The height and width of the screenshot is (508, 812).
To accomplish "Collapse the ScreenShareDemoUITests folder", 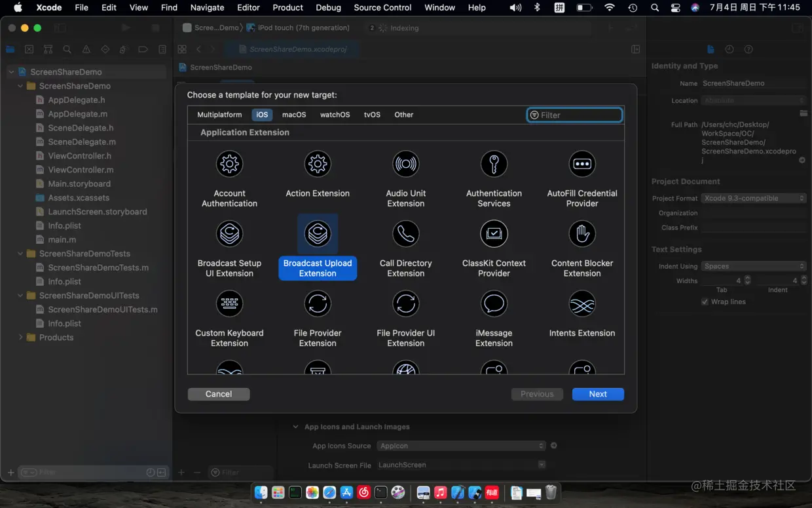I will tap(20, 296).
